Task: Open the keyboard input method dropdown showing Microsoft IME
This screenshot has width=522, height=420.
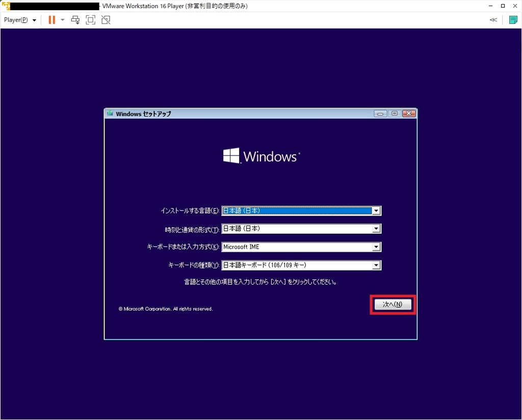Action: [x=301, y=247]
